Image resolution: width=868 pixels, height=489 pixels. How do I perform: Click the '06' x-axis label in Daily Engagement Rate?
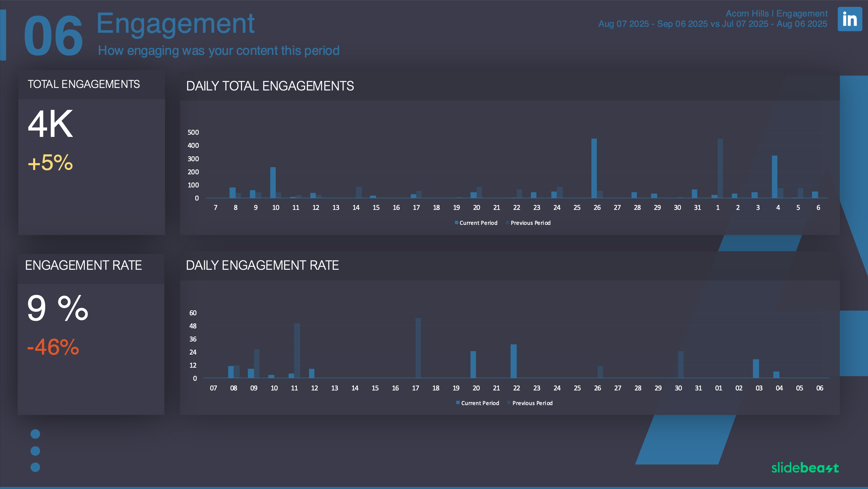[x=820, y=388]
